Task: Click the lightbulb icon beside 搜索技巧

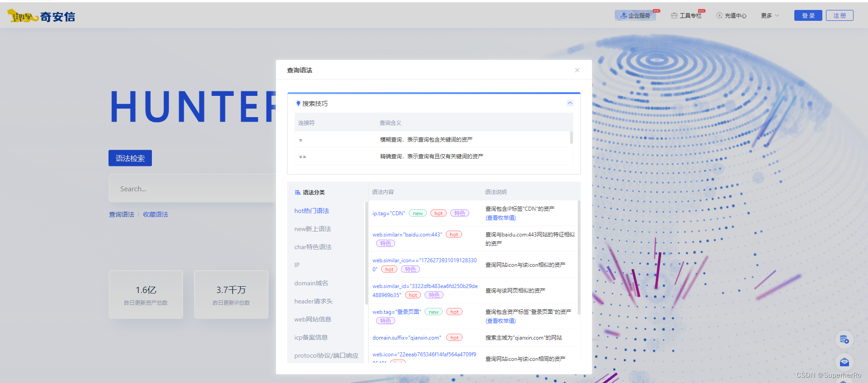Action: tap(298, 104)
